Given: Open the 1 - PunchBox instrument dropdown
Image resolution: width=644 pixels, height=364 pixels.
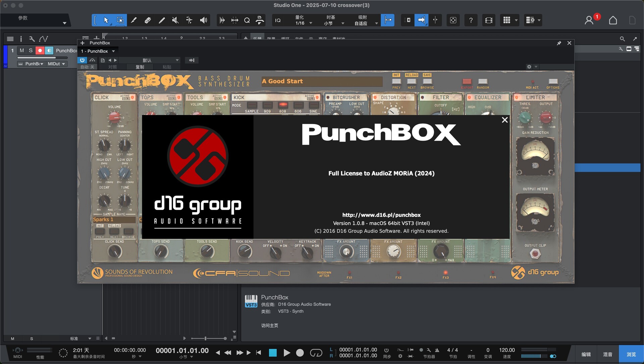Looking at the screenshot, I should [x=98, y=51].
